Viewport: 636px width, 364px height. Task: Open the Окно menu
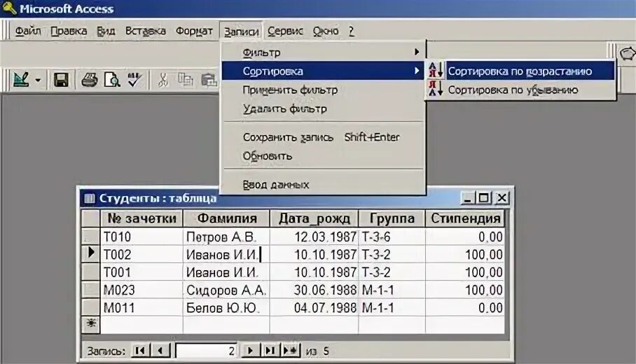click(325, 31)
